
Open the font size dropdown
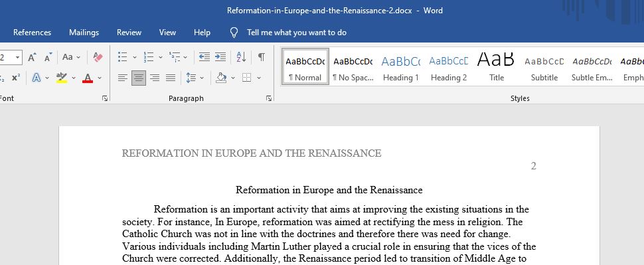[x=18, y=57]
